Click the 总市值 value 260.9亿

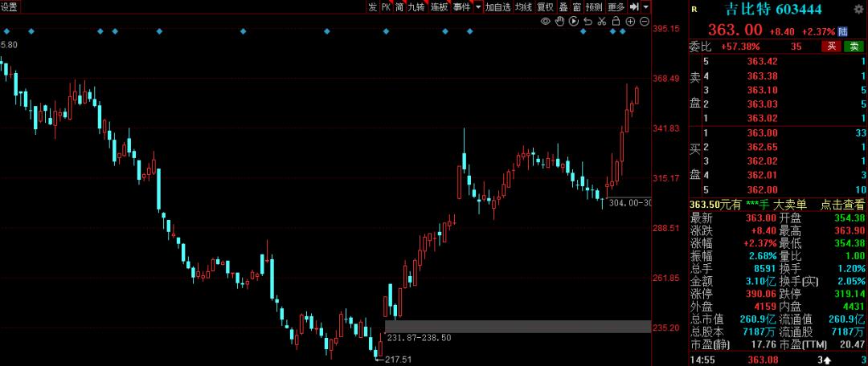[757, 319]
